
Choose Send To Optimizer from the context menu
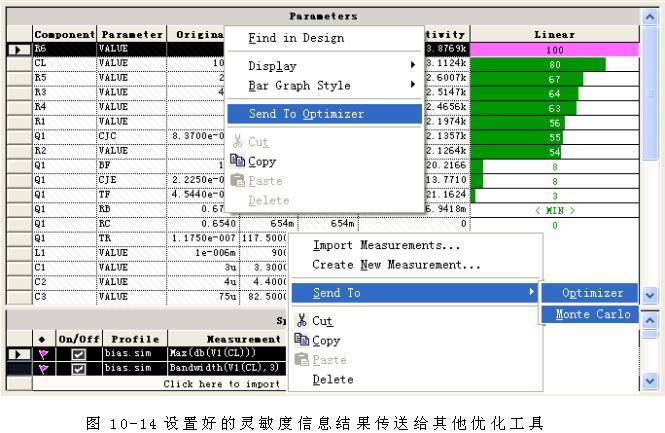pyautogui.click(x=325, y=114)
